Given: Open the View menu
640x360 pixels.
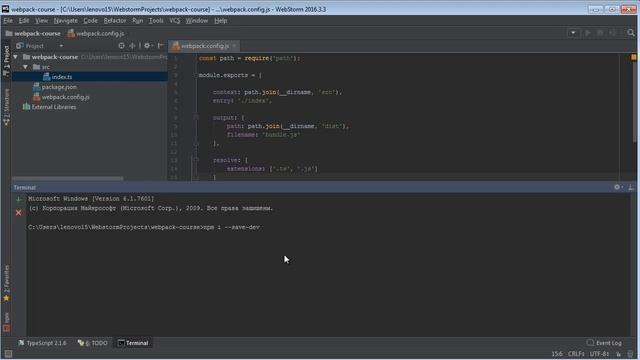Looking at the screenshot, I should (x=41, y=20).
